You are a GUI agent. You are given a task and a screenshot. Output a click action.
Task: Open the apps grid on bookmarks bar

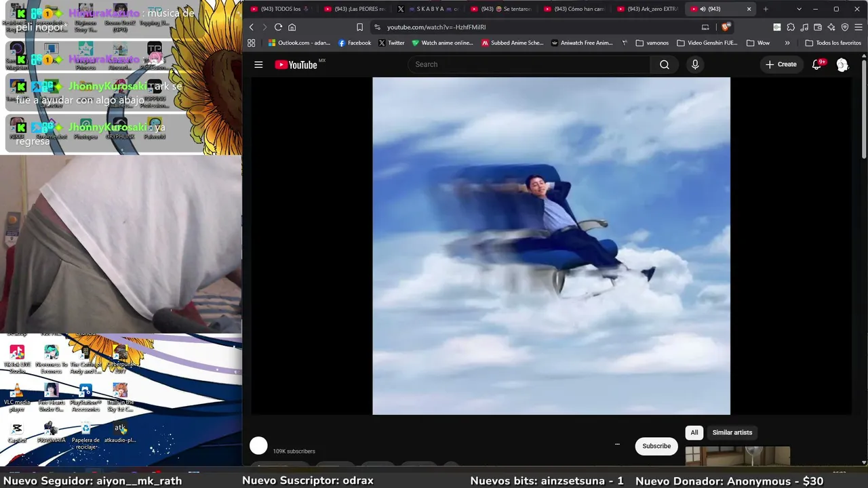(x=252, y=43)
